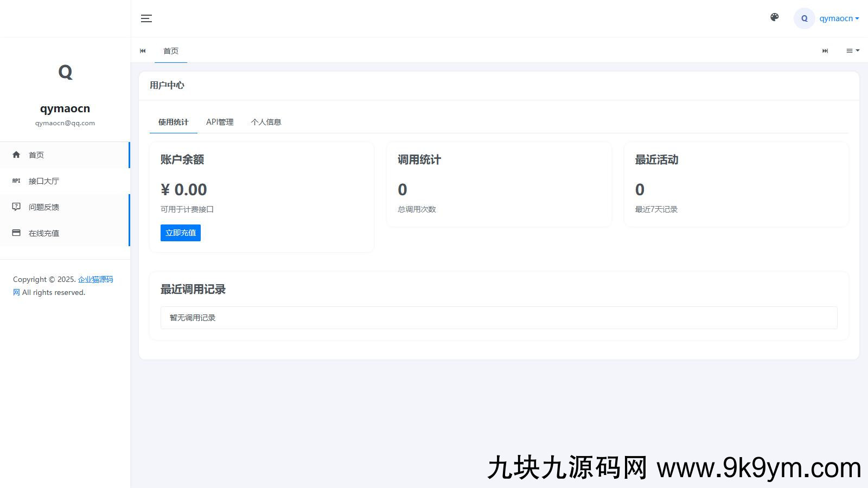Click the 在线充值 card icon

click(16, 233)
